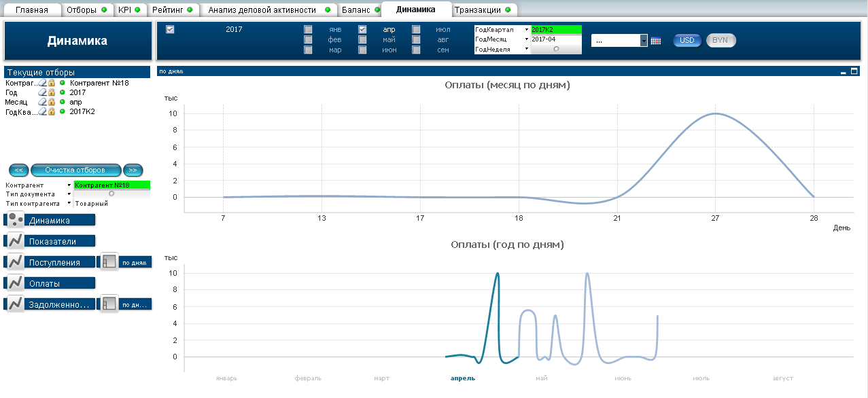Uncheck the апр month checkbox

click(x=363, y=30)
